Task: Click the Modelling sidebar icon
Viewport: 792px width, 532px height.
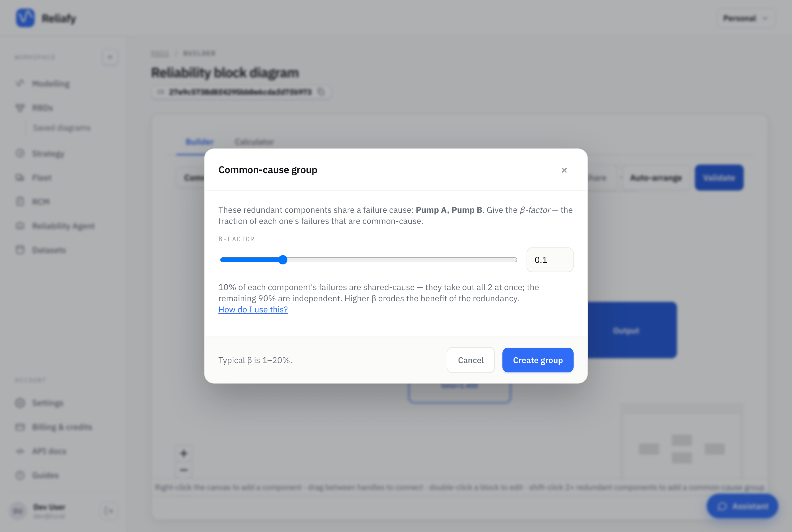Action: 20,83
